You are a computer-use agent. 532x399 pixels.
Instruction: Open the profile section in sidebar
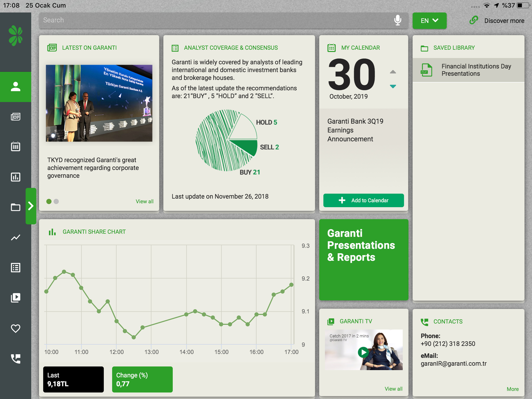point(16,87)
